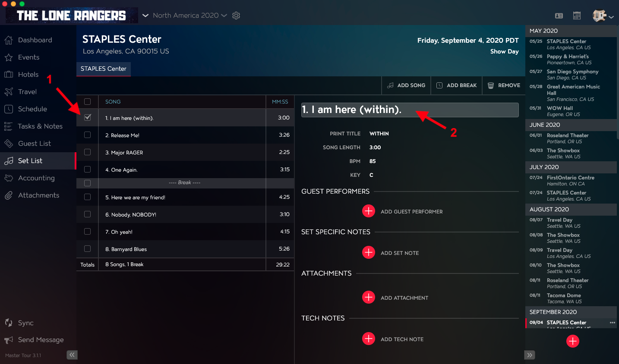Check the '6. Nobody, NOBODY!' checkbox

click(x=88, y=214)
